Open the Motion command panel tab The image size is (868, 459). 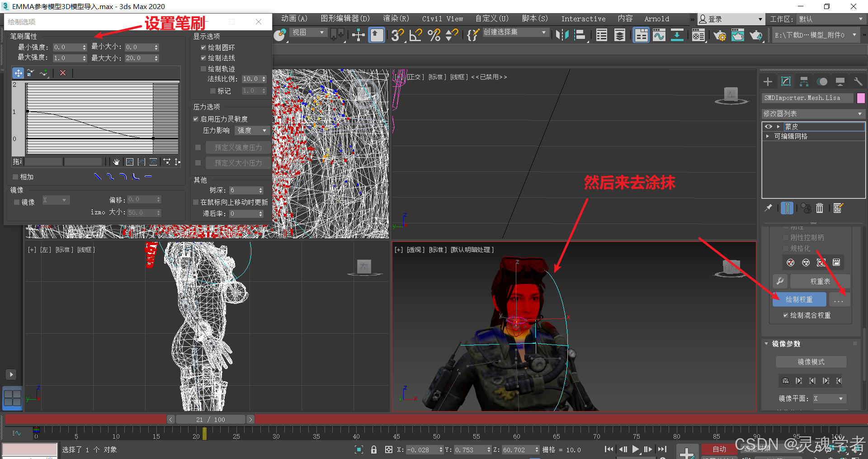tap(822, 81)
